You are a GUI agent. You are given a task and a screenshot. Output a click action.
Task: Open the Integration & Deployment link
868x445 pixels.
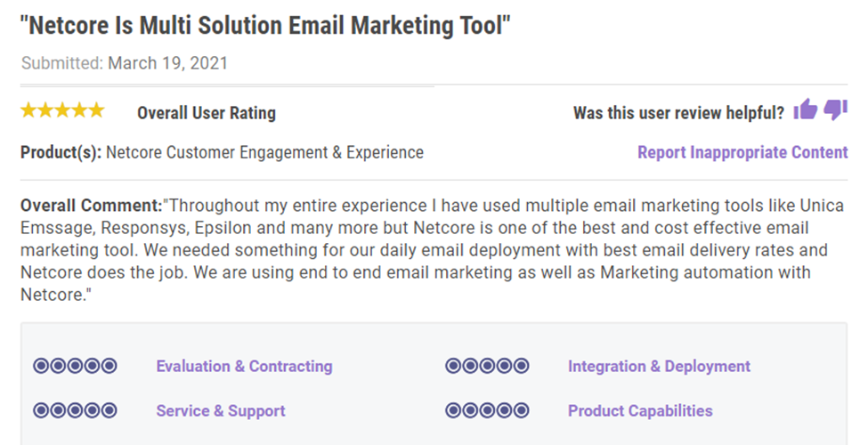[659, 366]
